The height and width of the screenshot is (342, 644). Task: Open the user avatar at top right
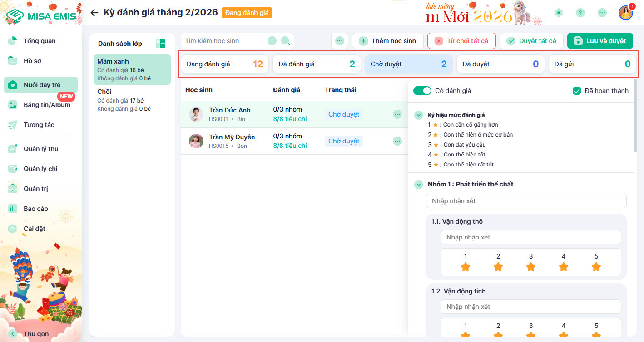625,13
